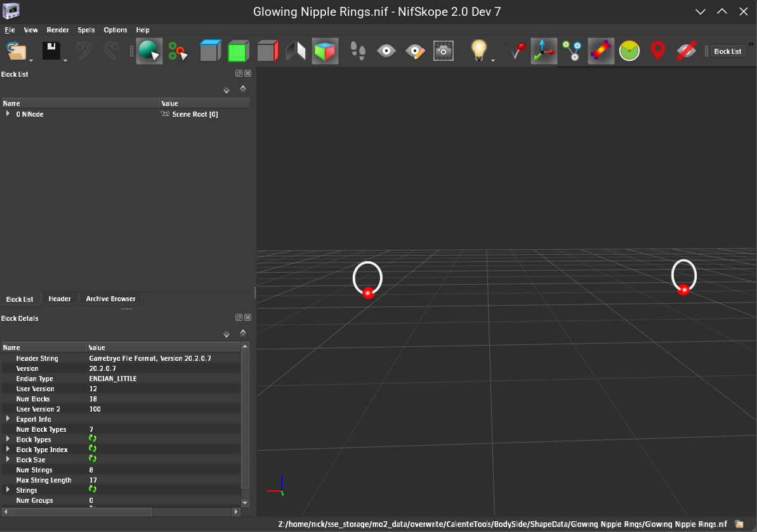Close the Block List panel
757x532 pixels.
pyautogui.click(x=247, y=74)
